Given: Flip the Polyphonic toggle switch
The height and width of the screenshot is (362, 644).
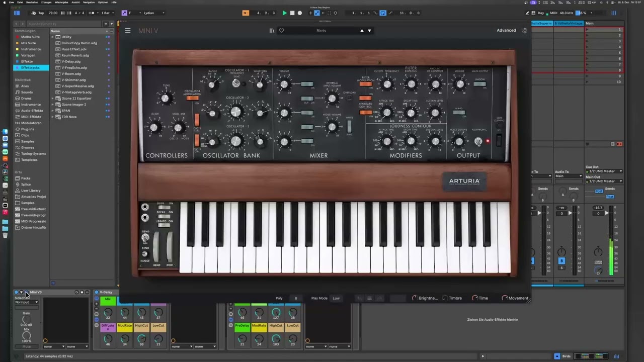Looking at the screenshot, I should click(478, 142).
